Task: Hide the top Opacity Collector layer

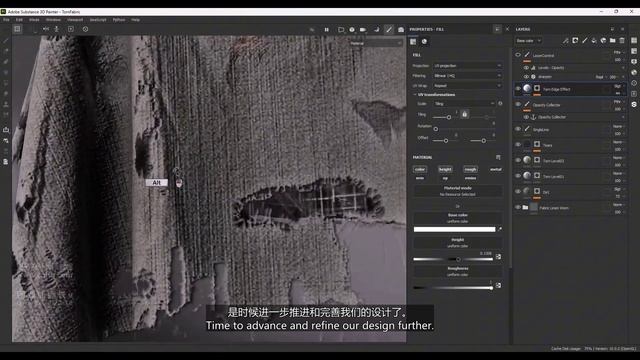Action: coord(518,104)
